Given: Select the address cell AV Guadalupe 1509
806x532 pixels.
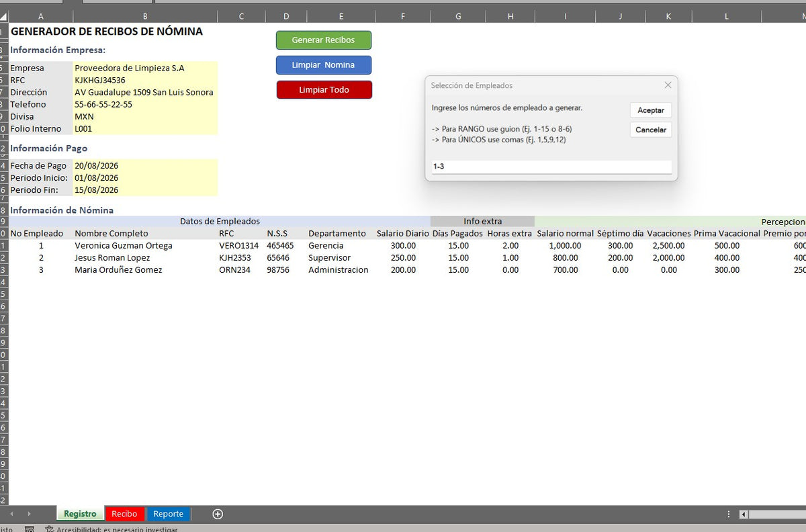Looking at the screenshot, I should [x=145, y=92].
